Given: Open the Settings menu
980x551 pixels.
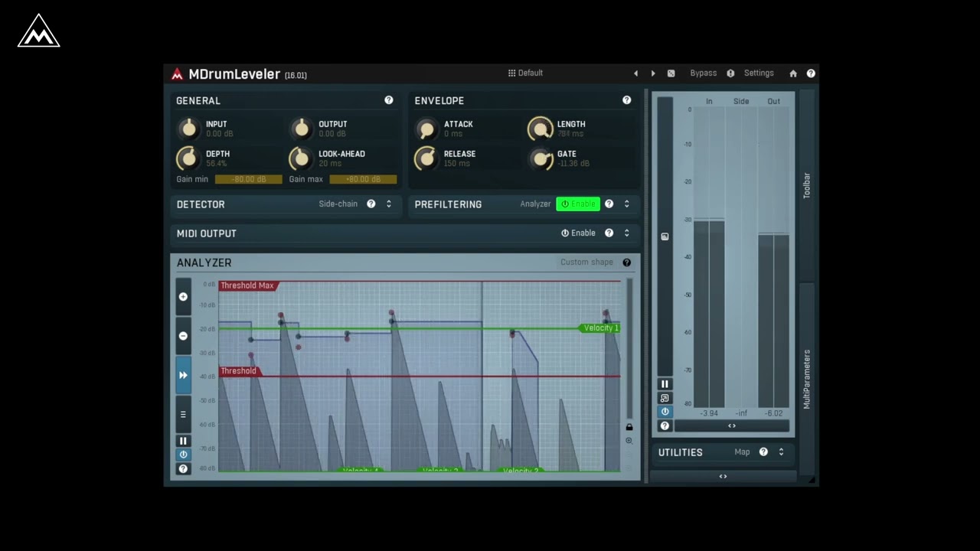Looking at the screenshot, I should (759, 73).
